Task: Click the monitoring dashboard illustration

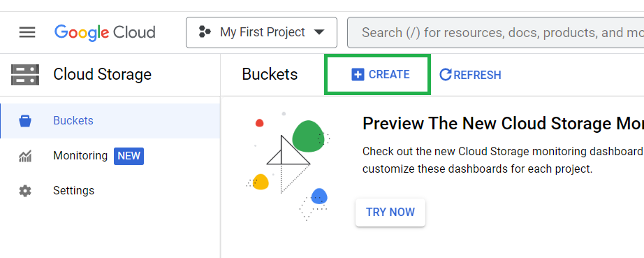Action: [288, 166]
